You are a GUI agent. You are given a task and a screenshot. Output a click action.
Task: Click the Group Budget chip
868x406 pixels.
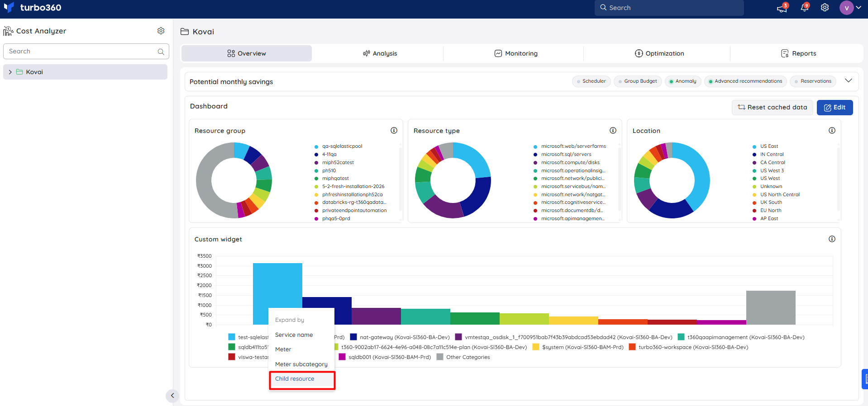pos(638,81)
